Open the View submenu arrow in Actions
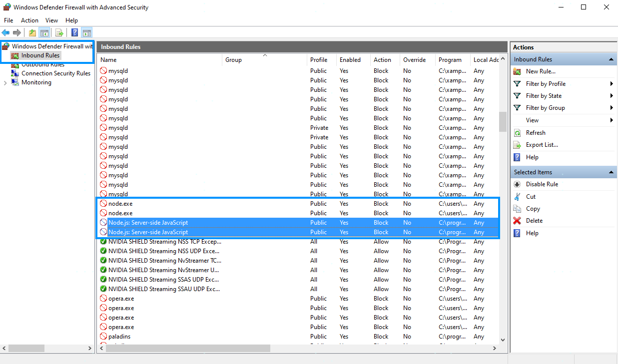The image size is (618, 364). 612,120
